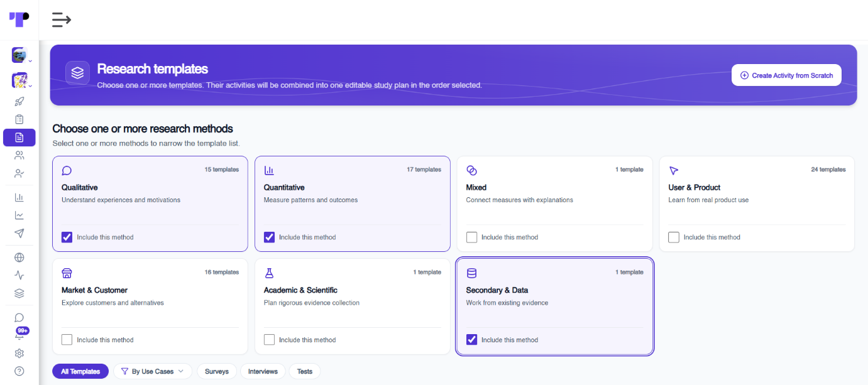The image size is (868, 385).
Task: Uncheck Include this method for Qualitative
Action: [x=67, y=237]
